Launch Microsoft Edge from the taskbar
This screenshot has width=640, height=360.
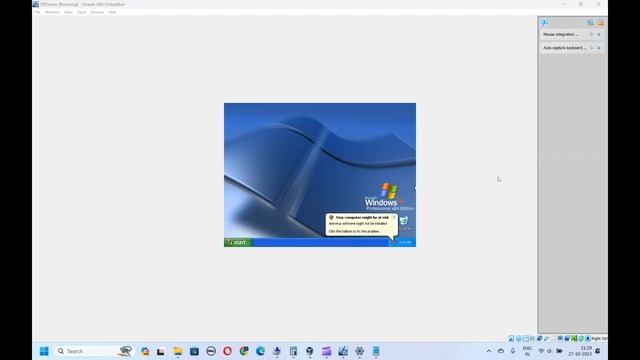tap(260, 351)
